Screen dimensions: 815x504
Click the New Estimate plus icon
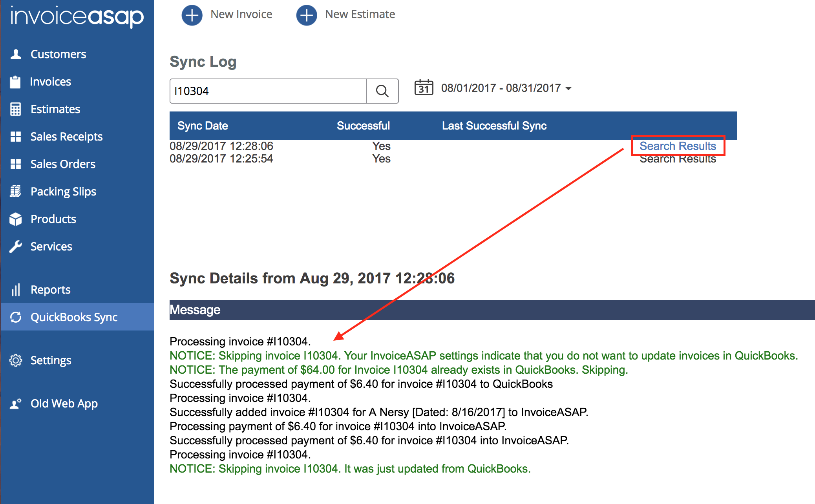(x=307, y=15)
